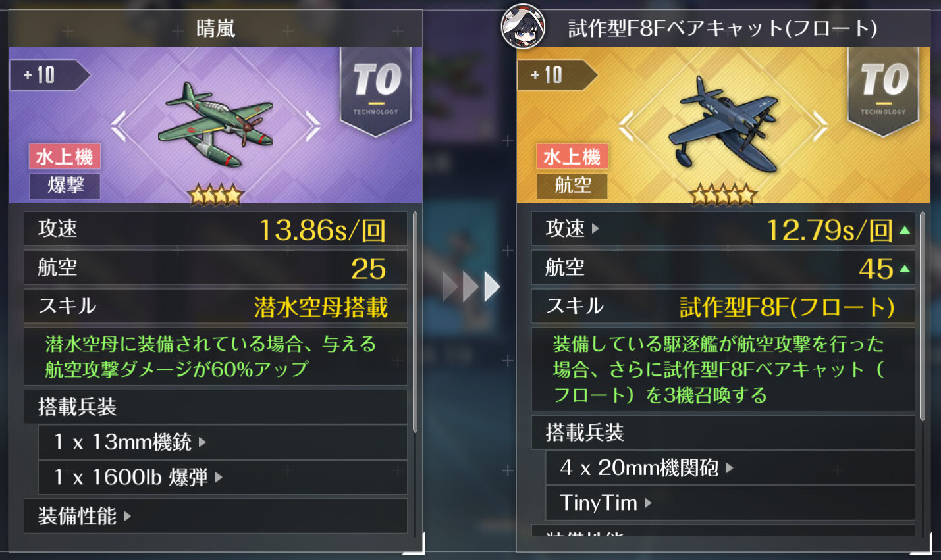Click the triple arrow comparison icon
The image size is (941, 560).
tap(471, 286)
